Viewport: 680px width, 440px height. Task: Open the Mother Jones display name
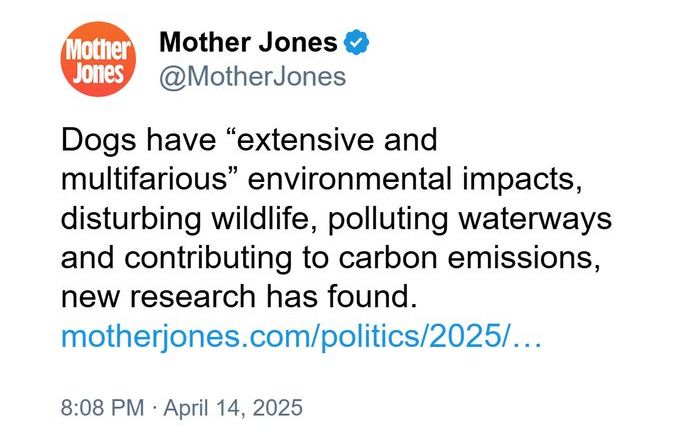[248, 42]
